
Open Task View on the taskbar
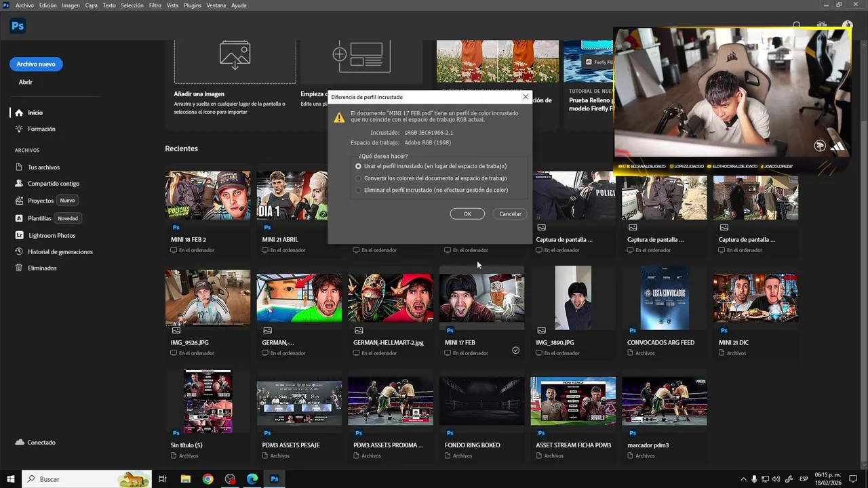pyautogui.click(x=163, y=479)
